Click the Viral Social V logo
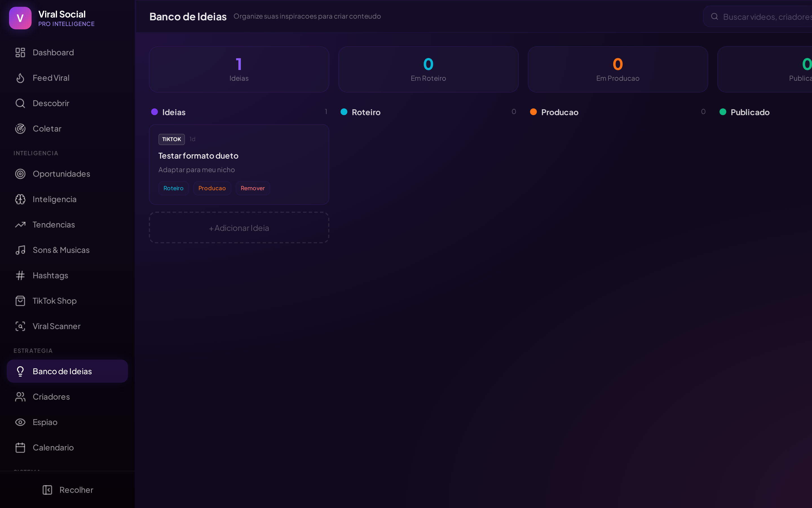This screenshot has height=508, width=812. pyautogui.click(x=20, y=18)
